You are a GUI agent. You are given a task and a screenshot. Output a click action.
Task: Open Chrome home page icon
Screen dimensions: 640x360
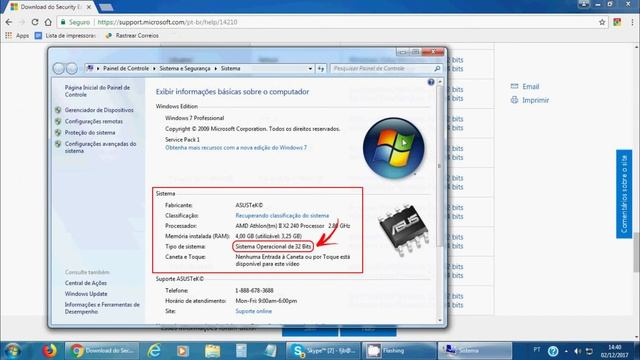click(48, 22)
